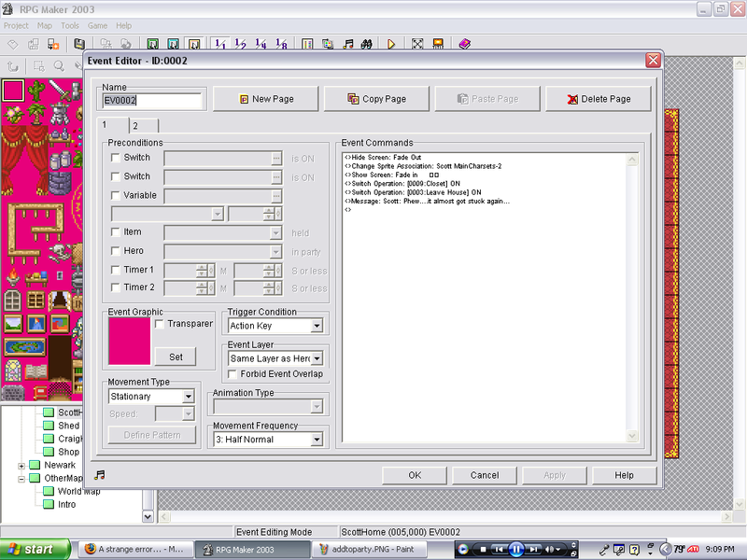
Task: Open the purple Help book icon
Action: click(464, 44)
